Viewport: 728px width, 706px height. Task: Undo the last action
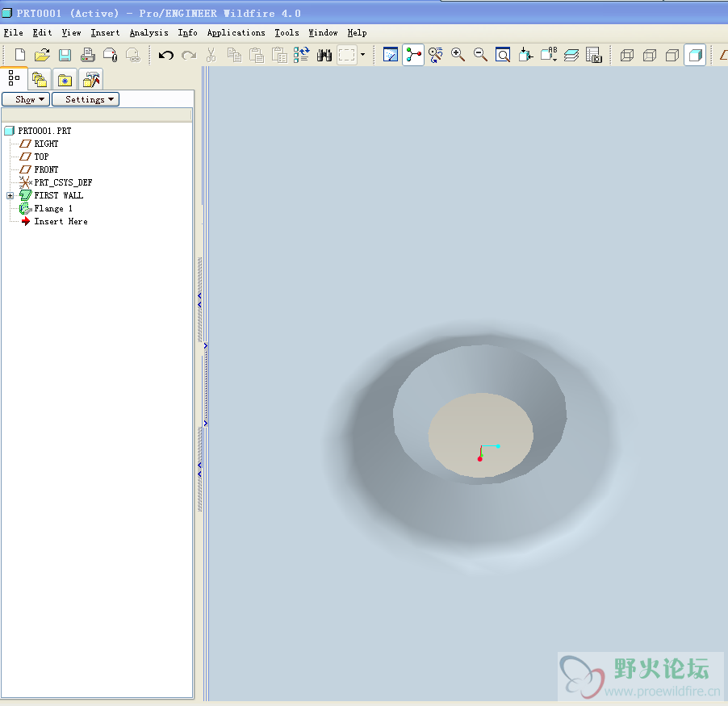point(165,55)
